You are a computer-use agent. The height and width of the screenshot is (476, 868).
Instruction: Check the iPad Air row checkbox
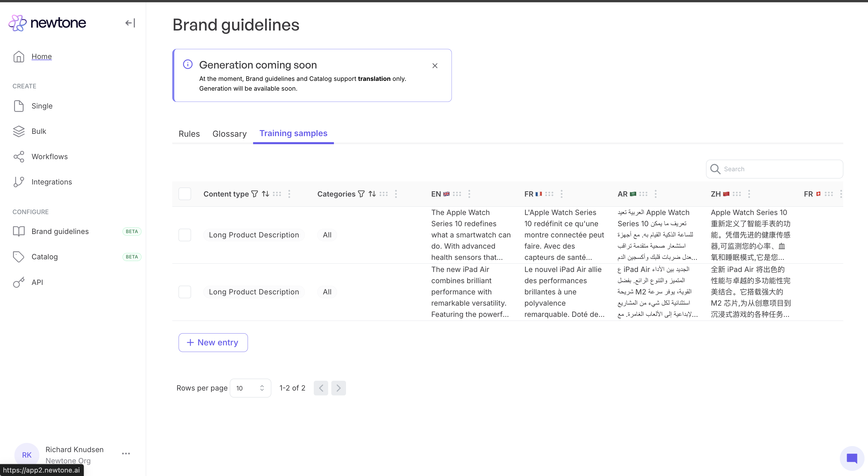point(185,292)
